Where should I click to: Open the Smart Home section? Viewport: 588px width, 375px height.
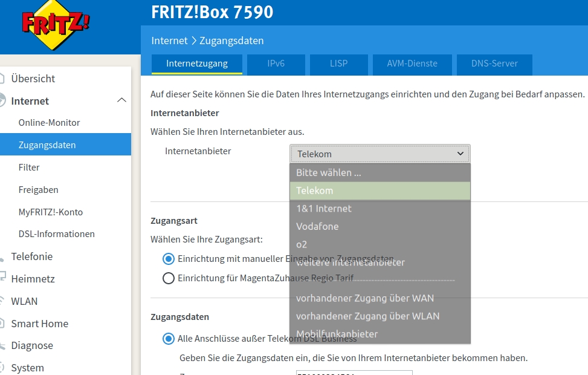39,324
